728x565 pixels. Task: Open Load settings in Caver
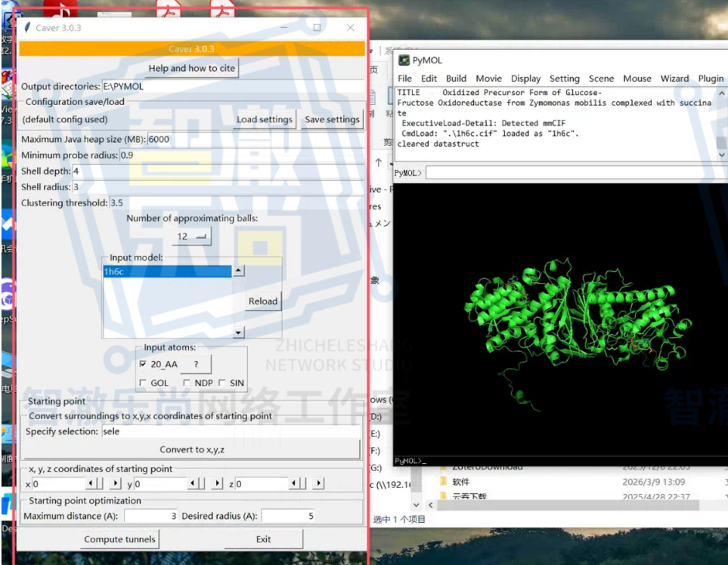[265, 119]
